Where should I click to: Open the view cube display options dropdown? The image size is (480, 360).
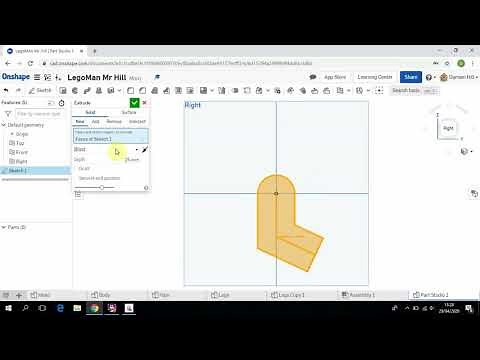(466, 152)
